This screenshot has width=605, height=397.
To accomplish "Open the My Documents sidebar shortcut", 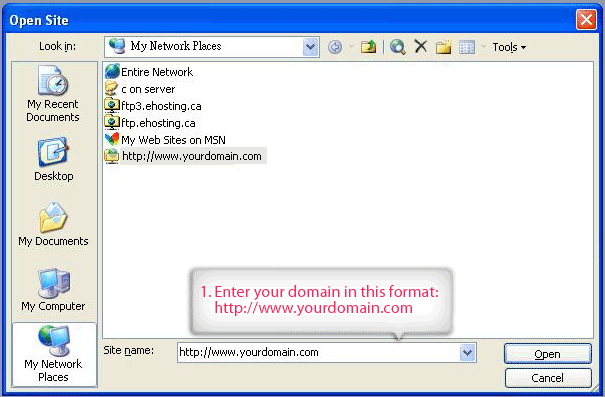I will (x=53, y=225).
